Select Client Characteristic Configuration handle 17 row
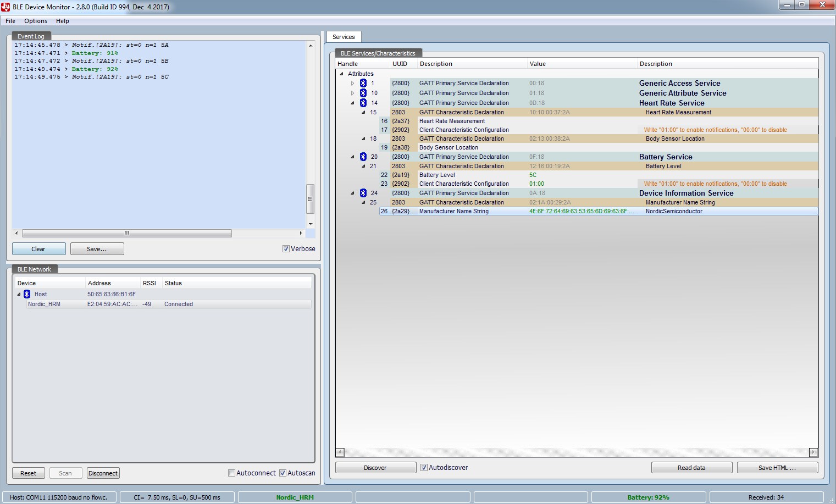 click(599, 130)
